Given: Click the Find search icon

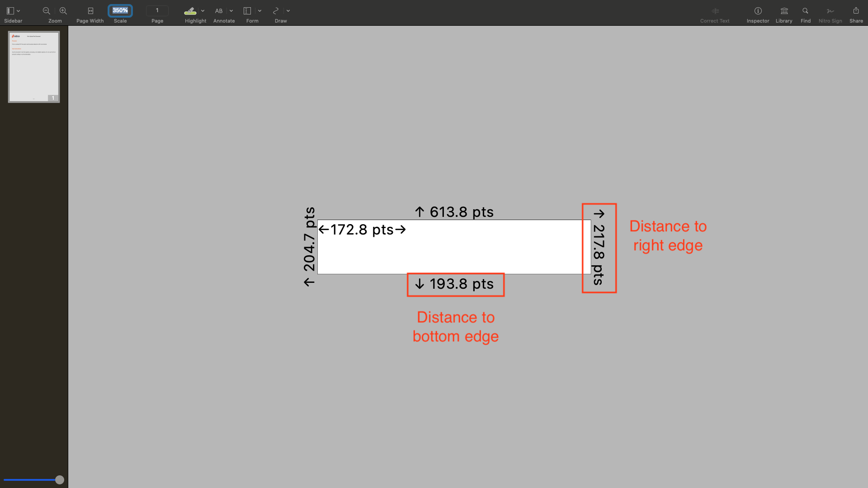Looking at the screenshot, I should coord(805,11).
